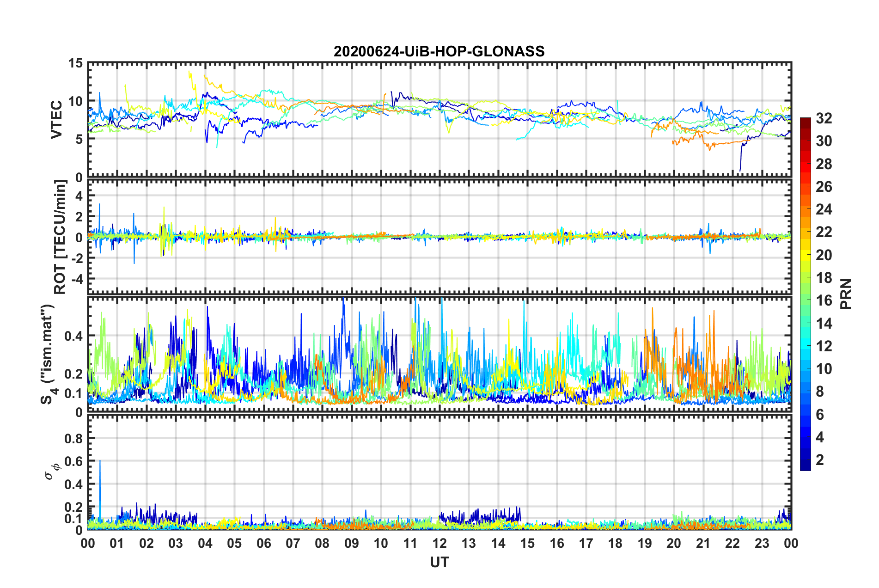The width and height of the screenshot is (879, 588).
Task: Click colorbar tick label 28
Action: coord(824,164)
